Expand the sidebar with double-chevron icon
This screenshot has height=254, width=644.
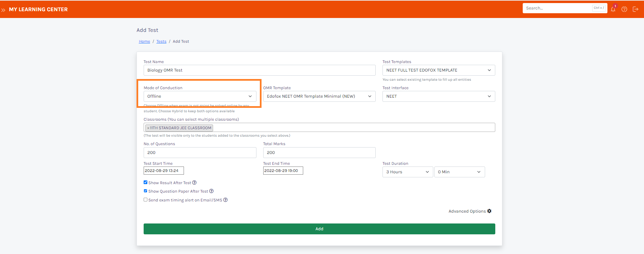tap(3, 10)
